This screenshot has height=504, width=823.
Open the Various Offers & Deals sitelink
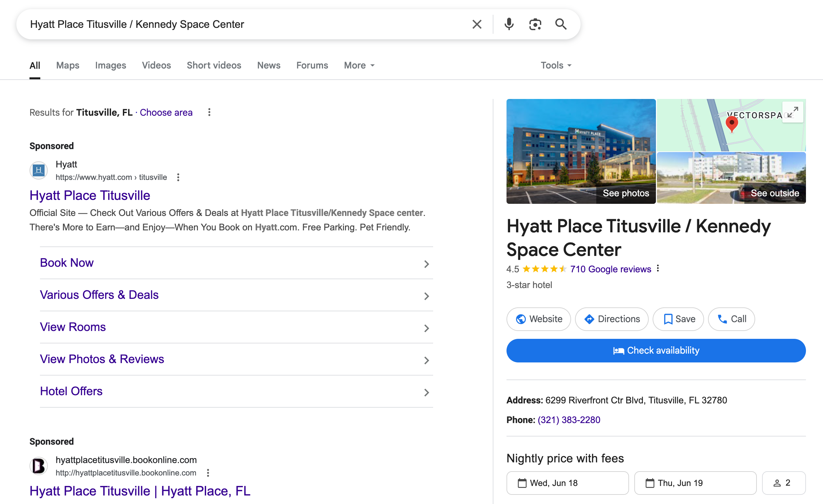click(x=99, y=295)
